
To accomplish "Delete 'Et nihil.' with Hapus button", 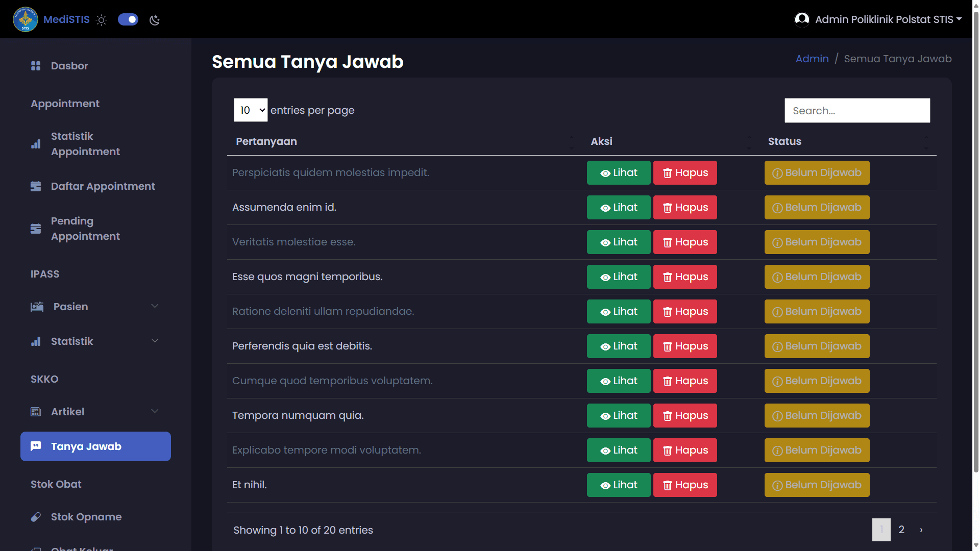I will coord(684,485).
